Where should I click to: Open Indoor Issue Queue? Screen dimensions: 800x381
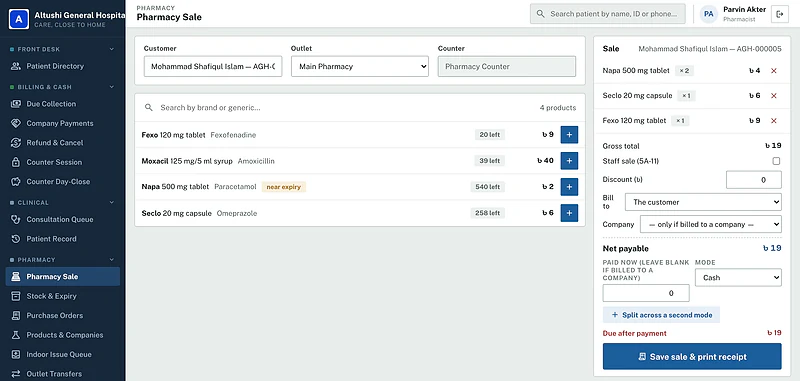coord(63,354)
